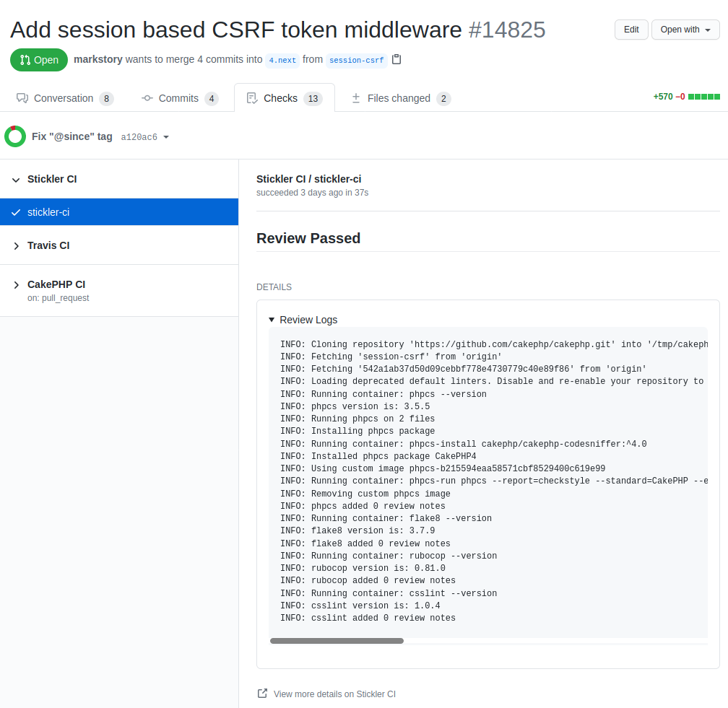Switch to the Files changed tab
728x708 pixels.
point(401,98)
